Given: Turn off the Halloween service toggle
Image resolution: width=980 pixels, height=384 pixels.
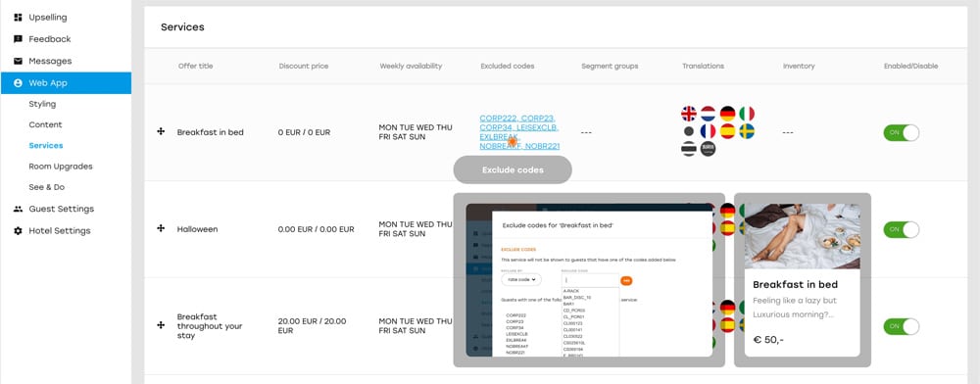Looking at the screenshot, I should tap(902, 229).
